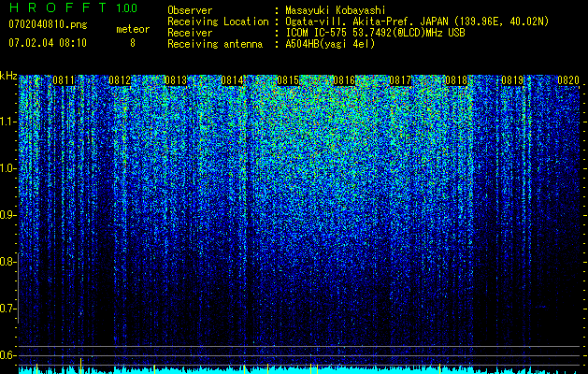Click the kHz axis unit label
588x374 pixels.
point(8,76)
